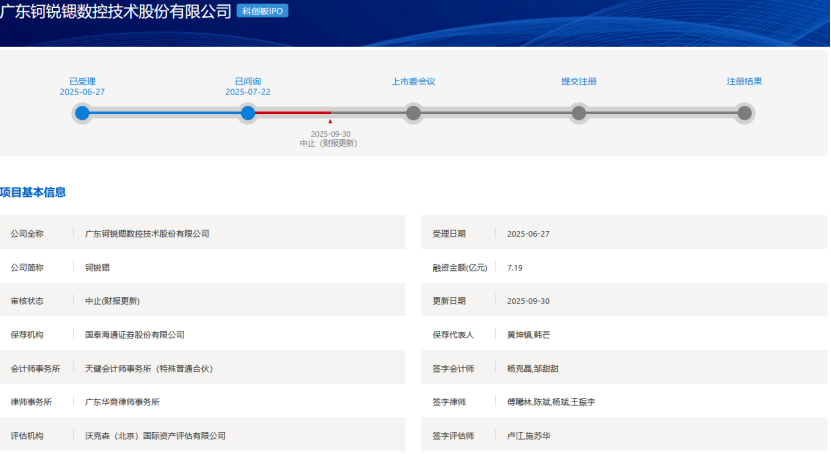Screen dimensions: 831x454
Task: Click the red triangle marker on timeline
Action: point(330,122)
